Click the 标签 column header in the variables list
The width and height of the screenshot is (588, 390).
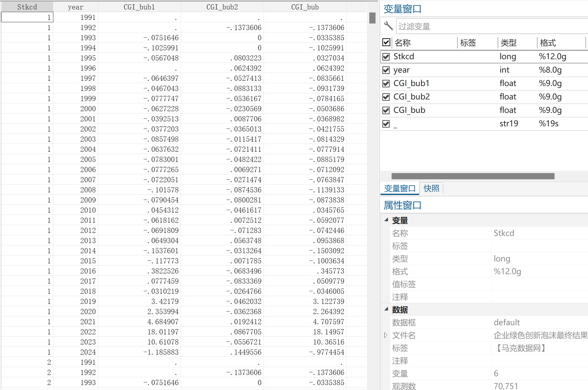point(468,43)
